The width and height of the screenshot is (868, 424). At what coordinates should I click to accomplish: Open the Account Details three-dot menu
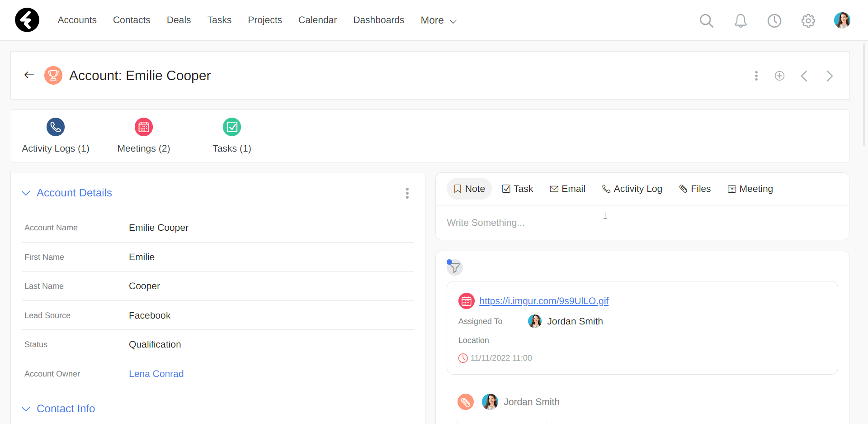click(x=407, y=193)
